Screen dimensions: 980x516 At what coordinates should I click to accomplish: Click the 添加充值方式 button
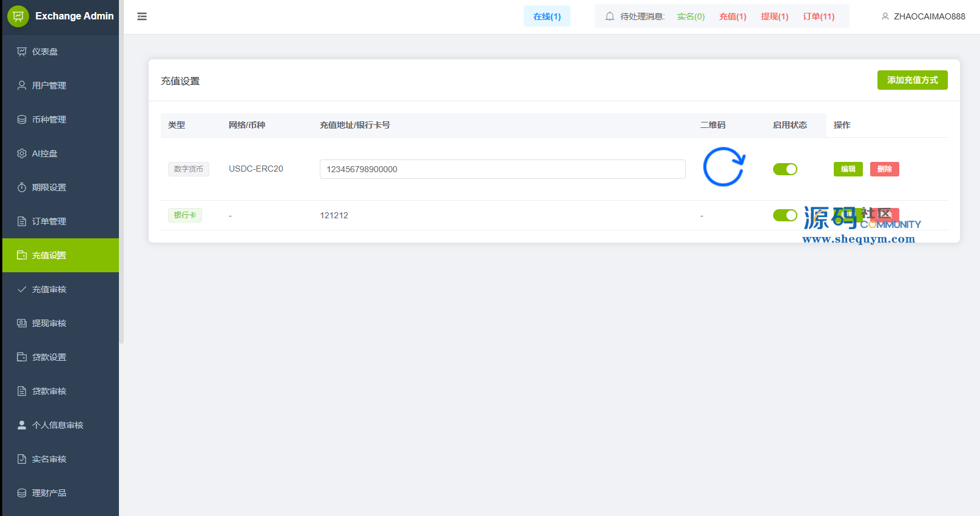tap(912, 80)
